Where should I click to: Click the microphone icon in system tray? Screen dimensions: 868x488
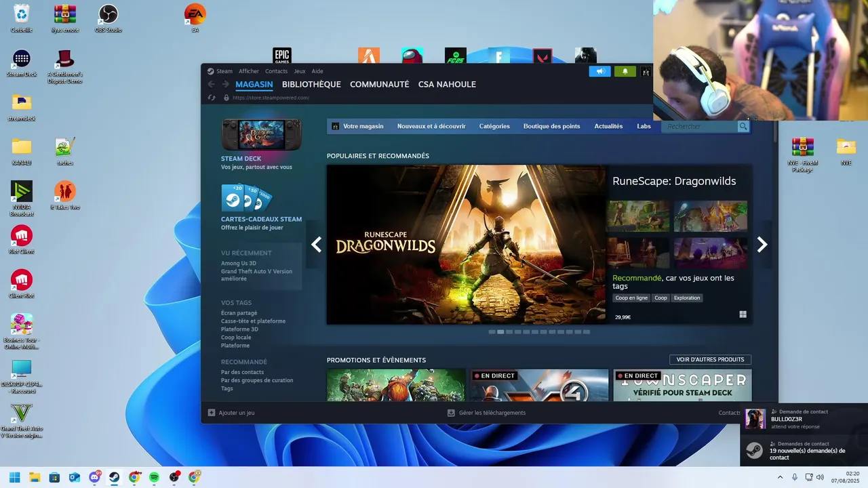tap(795, 477)
